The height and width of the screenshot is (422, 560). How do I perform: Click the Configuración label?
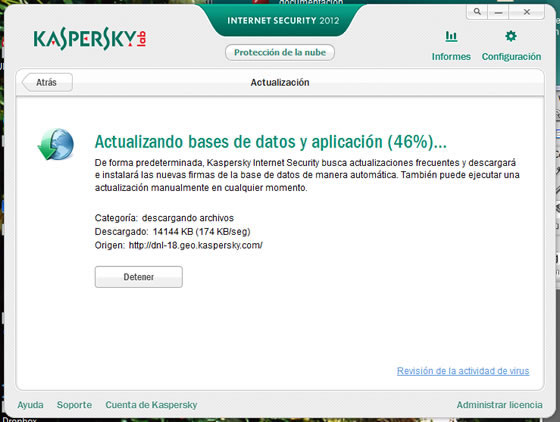511,57
